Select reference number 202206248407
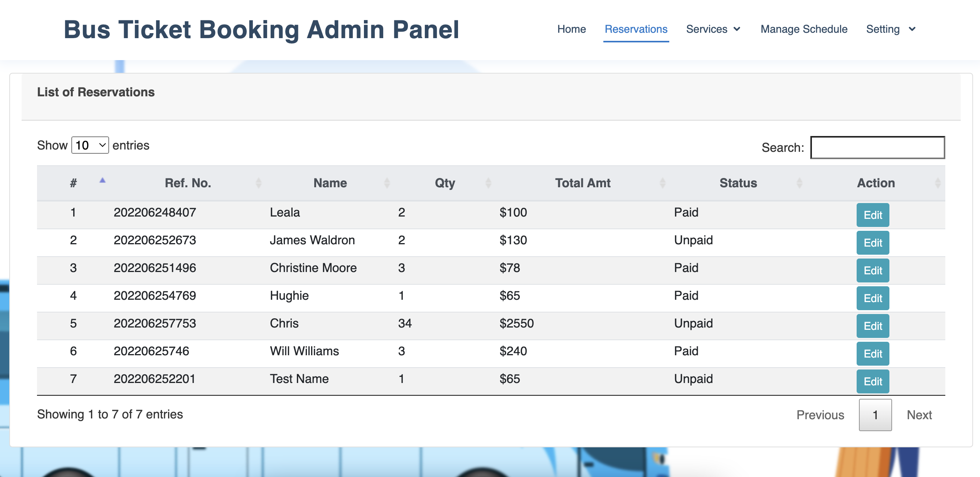Screen dimensions: 980x477 coord(155,212)
